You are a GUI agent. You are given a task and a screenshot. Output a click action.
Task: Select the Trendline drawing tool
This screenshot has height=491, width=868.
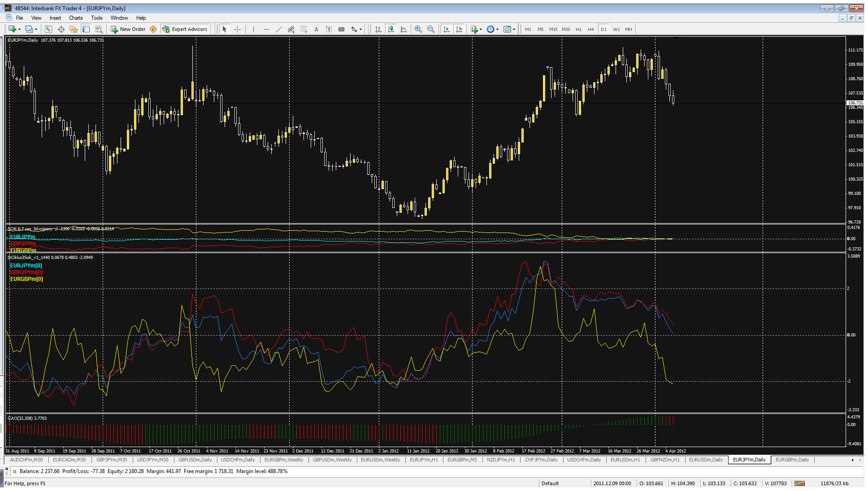(x=279, y=29)
